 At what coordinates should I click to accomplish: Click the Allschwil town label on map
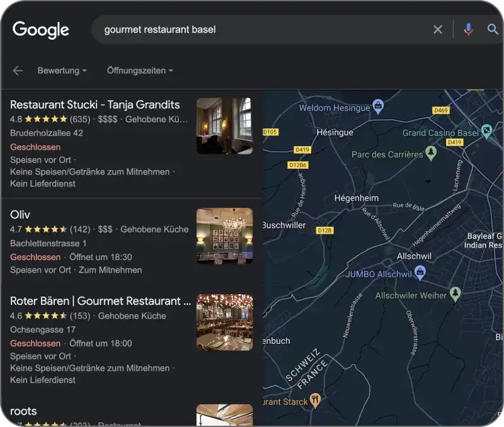[414, 256]
